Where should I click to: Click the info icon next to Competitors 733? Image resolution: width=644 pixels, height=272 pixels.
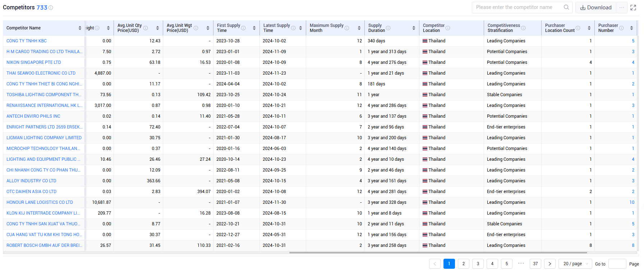click(x=51, y=8)
